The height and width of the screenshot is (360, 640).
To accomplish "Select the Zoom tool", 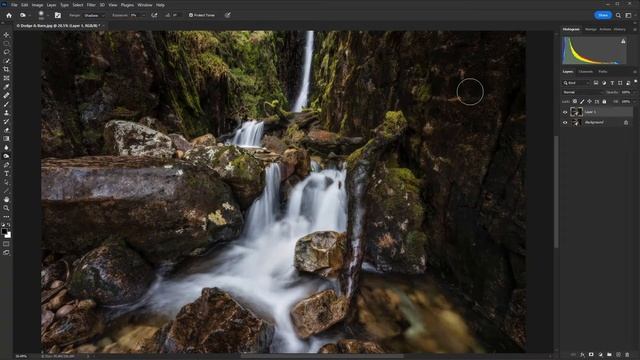I will 6,208.
